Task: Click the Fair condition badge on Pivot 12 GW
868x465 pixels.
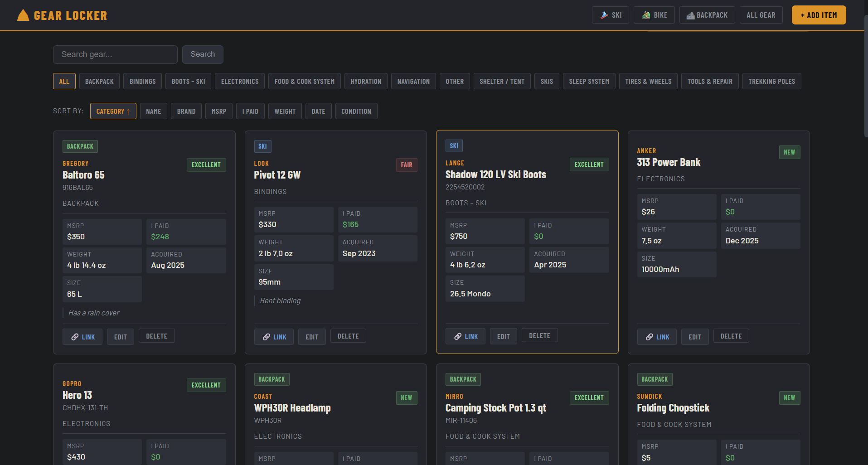Action: 407,165
